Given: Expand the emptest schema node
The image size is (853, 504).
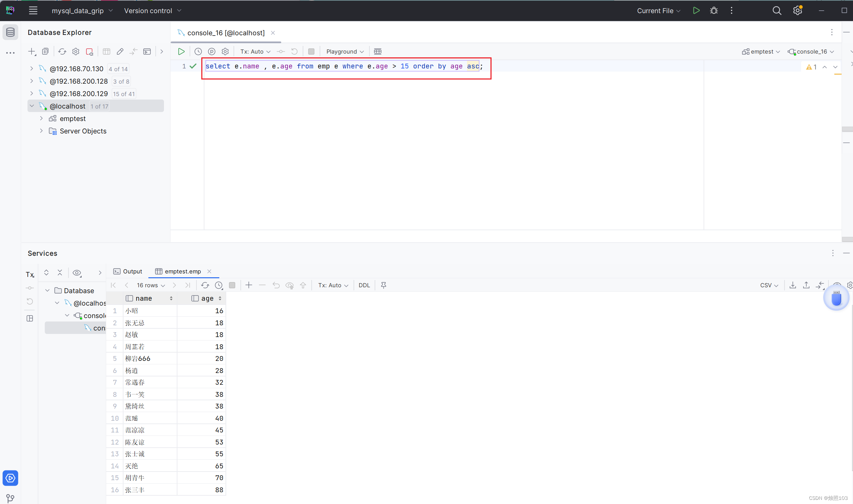Looking at the screenshot, I should tap(42, 119).
